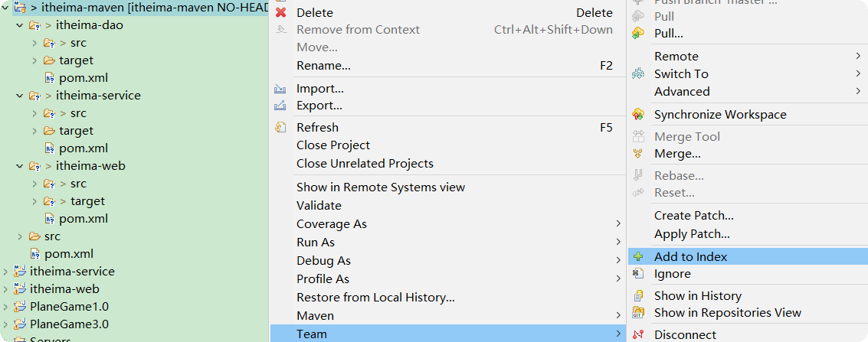Click the Synchronize Workspace icon
This screenshot has height=342, width=868.
click(638, 115)
